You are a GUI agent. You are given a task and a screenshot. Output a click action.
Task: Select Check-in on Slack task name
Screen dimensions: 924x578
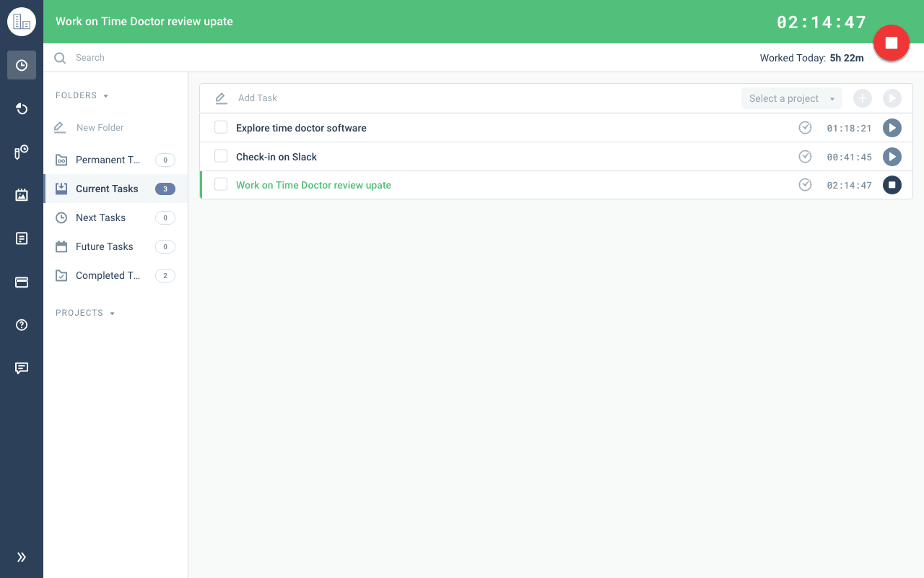tap(276, 157)
